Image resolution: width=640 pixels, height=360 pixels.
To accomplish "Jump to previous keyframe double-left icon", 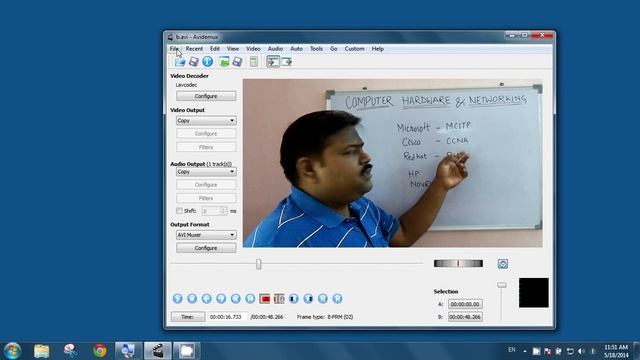I will coord(236,299).
